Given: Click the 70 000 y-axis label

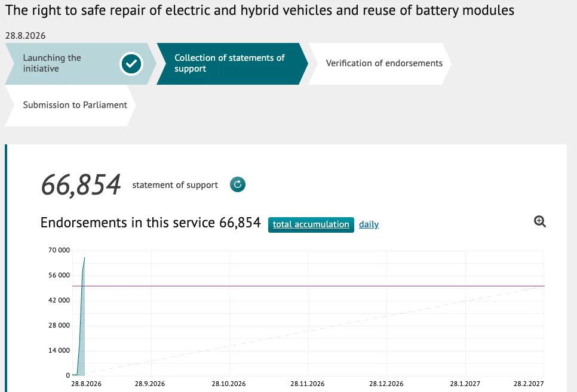Looking at the screenshot, I should tap(59, 251).
